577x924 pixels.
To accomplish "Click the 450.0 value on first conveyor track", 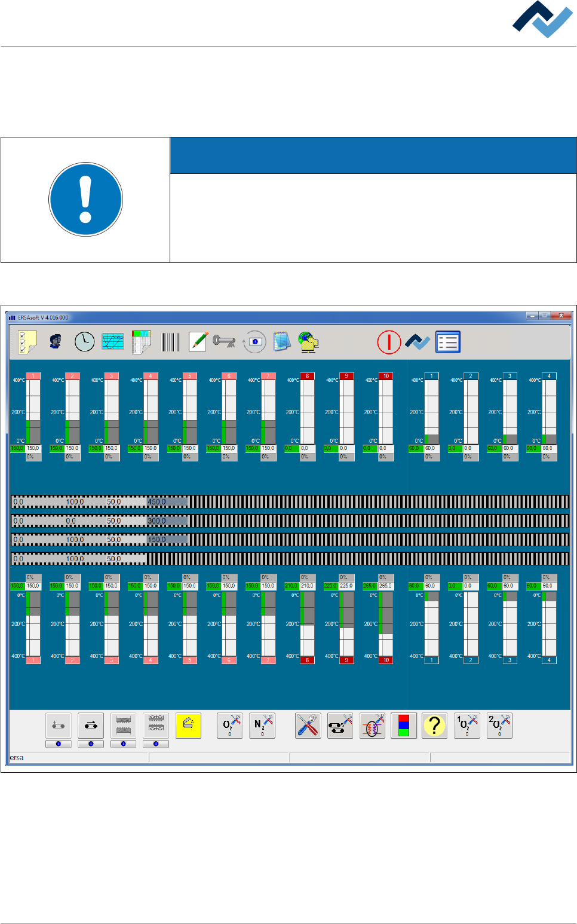I will 156,502.
